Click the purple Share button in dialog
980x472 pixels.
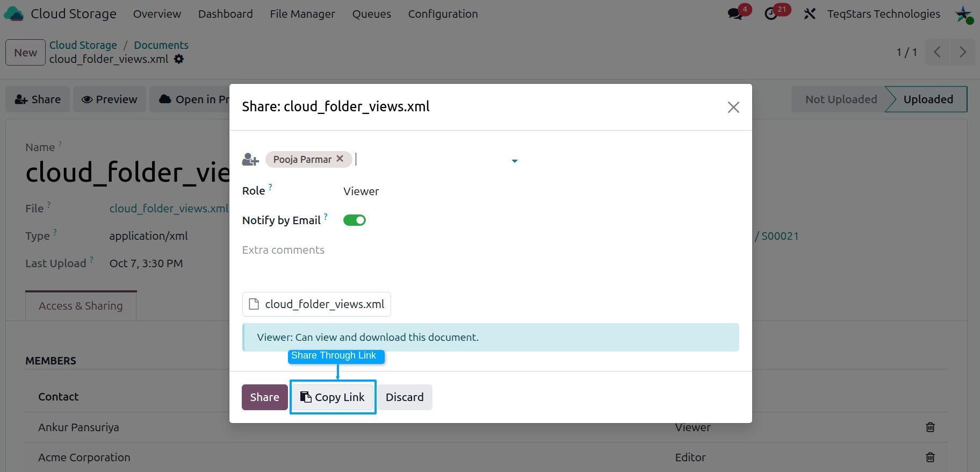[x=264, y=397]
